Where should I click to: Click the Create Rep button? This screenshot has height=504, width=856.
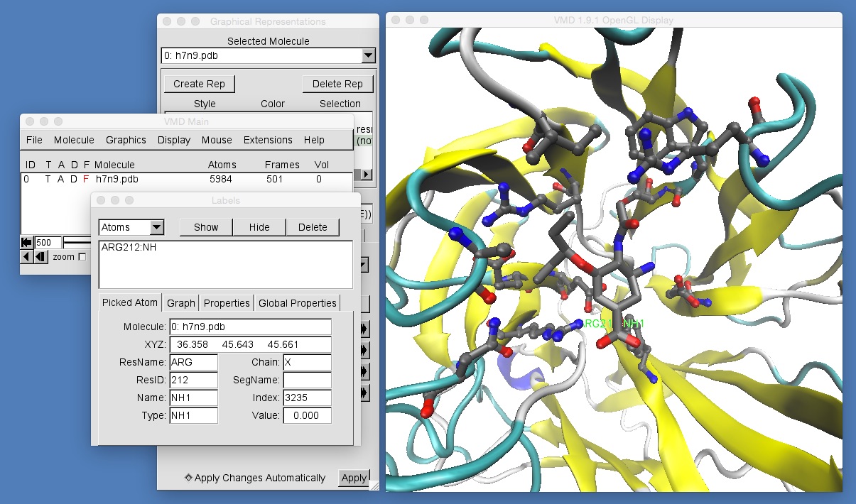click(x=199, y=84)
